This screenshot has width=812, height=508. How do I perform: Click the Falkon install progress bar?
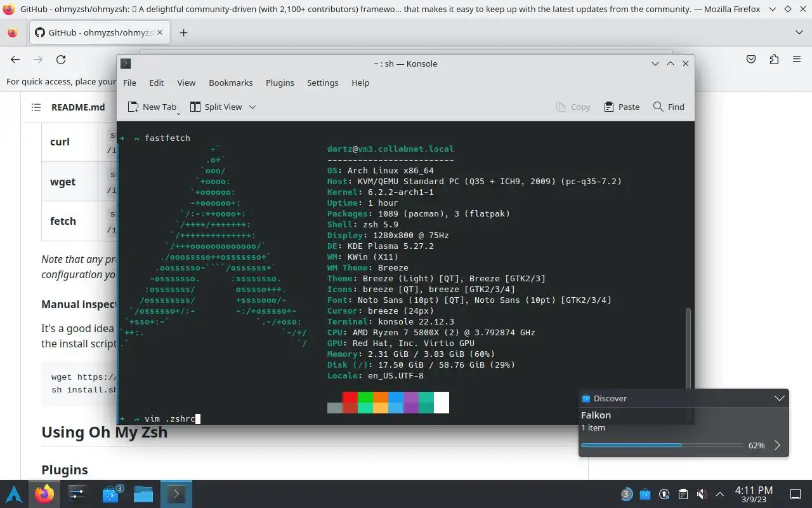[x=662, y=445]
